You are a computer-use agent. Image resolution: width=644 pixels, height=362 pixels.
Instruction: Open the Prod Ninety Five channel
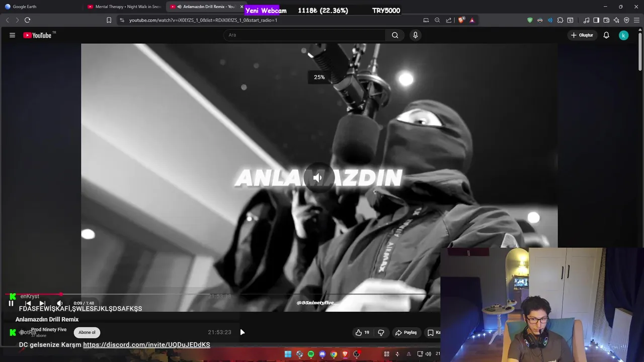(x=49, y=330)
